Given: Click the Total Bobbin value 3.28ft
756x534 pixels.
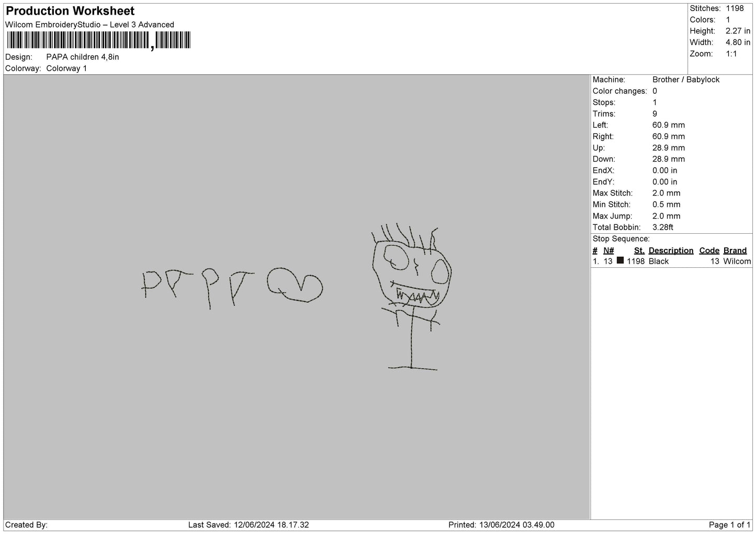Looking at the screenshot, I should [663, 228].
